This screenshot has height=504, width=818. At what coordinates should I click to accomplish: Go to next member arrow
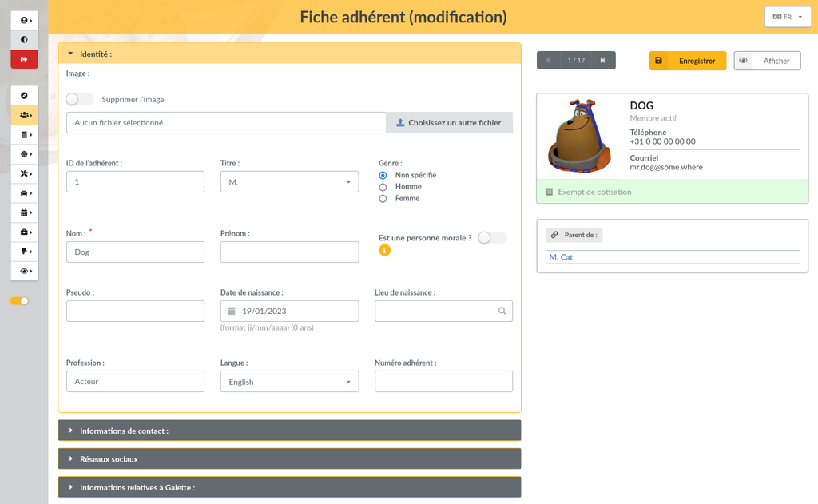[602, 61]
